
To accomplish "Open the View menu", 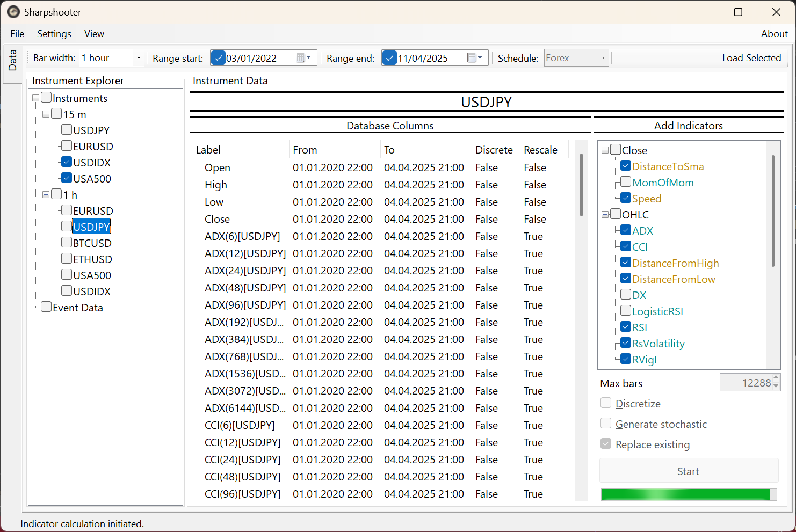I will click(94, 33).
